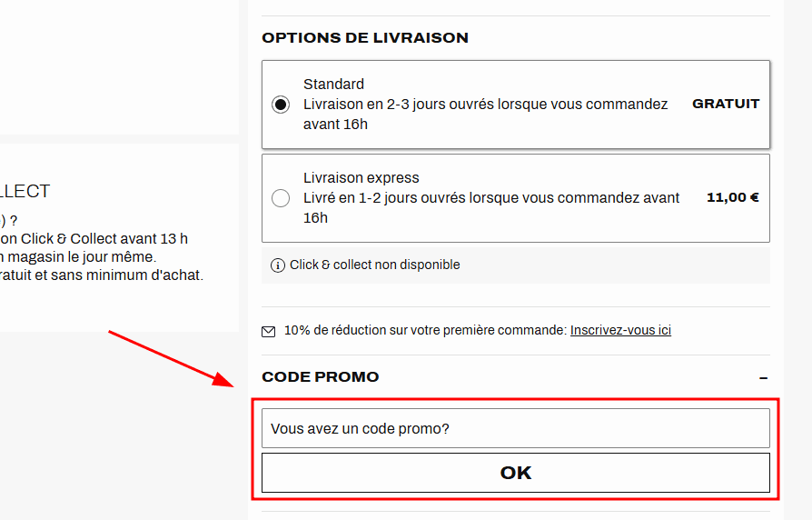Click the "Vous avez un code promo?" field
The height and width of the screenshot is (520, 812).
[x=515, y=428]
